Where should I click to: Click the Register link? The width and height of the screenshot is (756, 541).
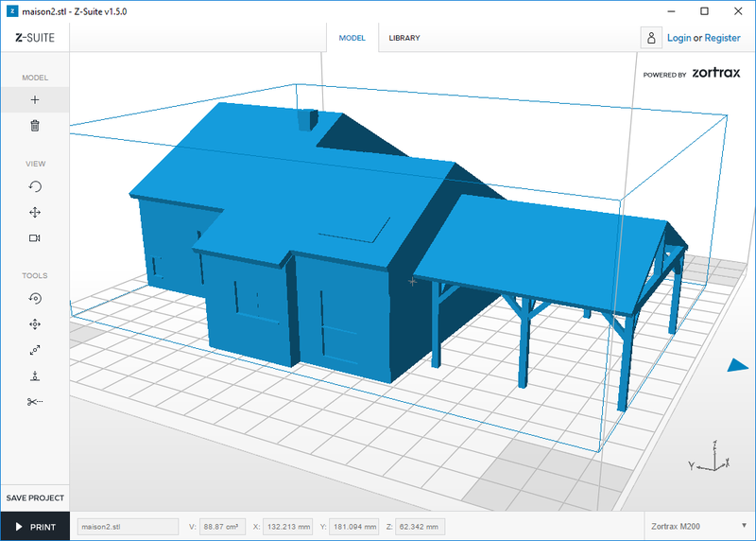(x=722, y=38)
